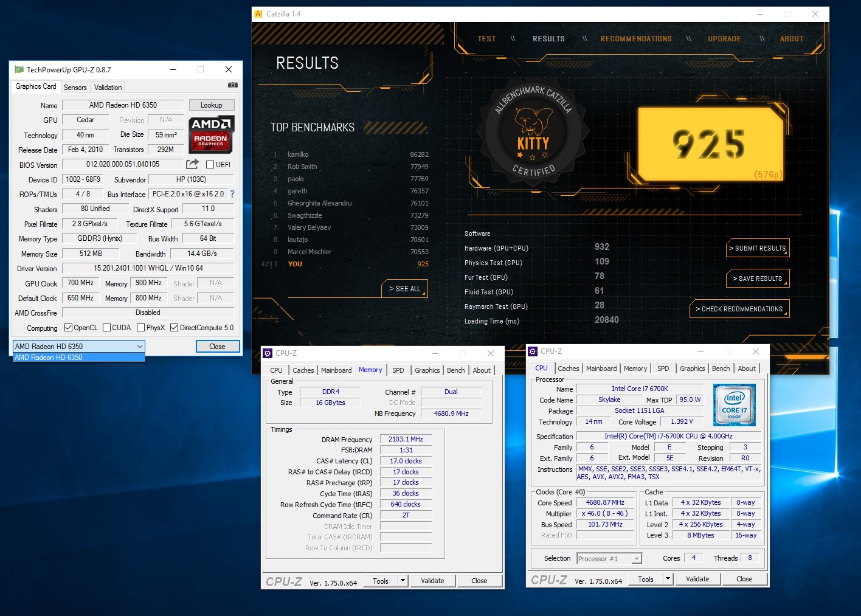Click CHECK RECOMMENDATIONS button
Viewport: 861px width, 616px height.
739,309
